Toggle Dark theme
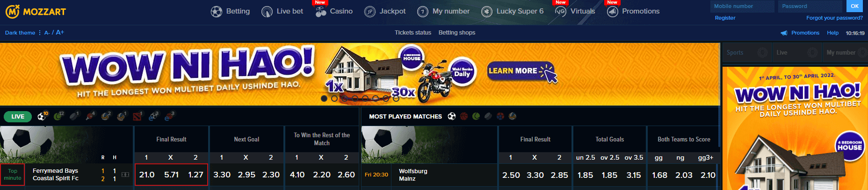Screen dimensions: 868x190 (x=20, y=33)
